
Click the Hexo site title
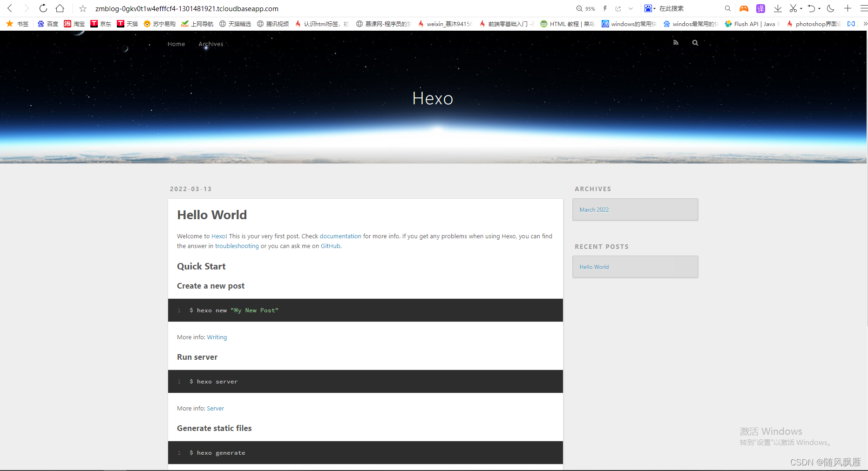coord(433,98)
